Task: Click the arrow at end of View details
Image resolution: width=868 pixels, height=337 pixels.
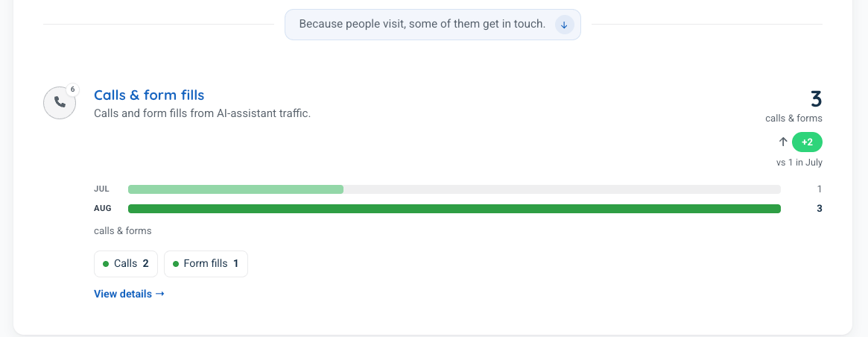Action: [x=160, y=294]
